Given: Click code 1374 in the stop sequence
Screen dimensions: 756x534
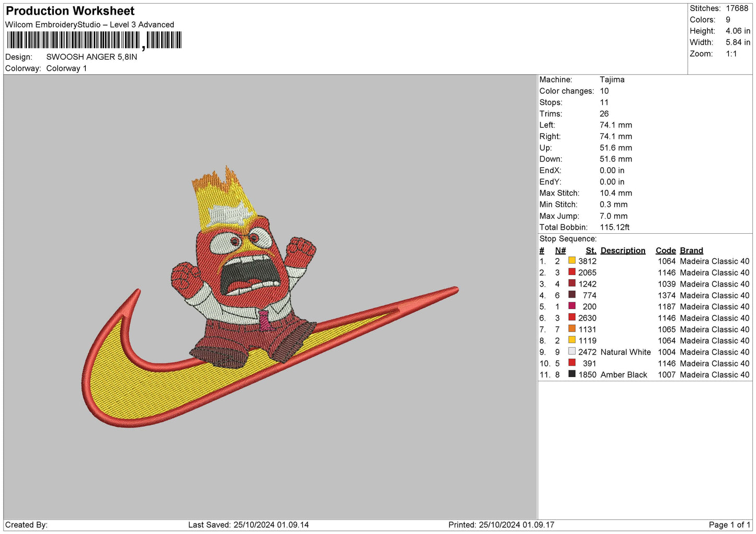Looking at the screenshot, I should 667,296.
